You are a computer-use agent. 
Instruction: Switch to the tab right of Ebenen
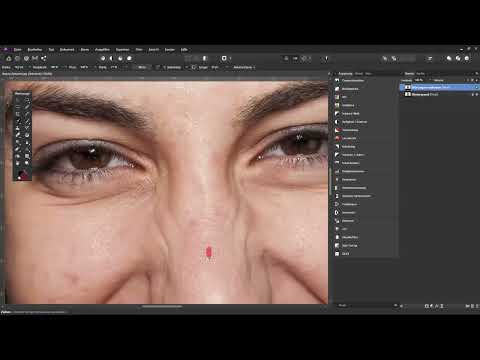(421, 74)
